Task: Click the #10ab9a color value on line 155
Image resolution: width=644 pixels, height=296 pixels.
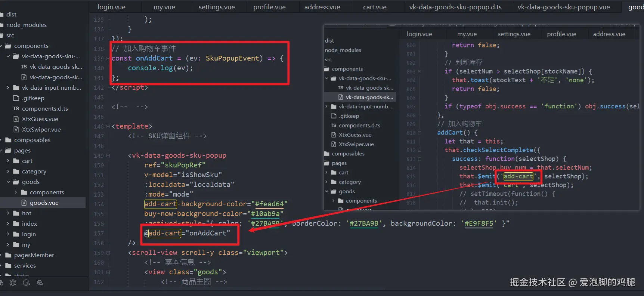Action: tap(265, 214)
